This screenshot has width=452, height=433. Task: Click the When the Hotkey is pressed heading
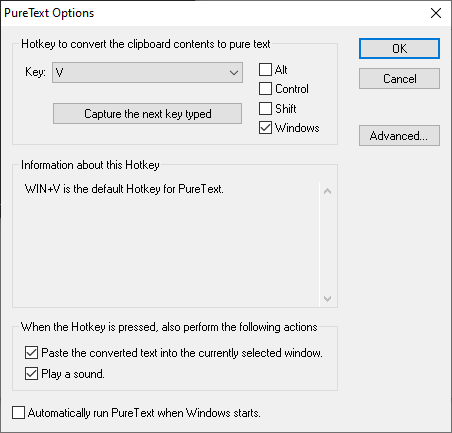[169, 327]
